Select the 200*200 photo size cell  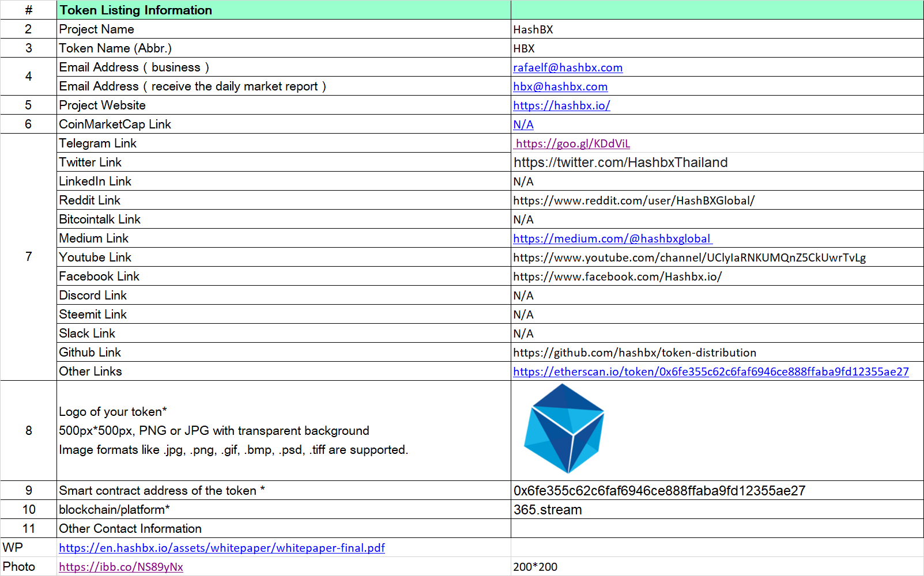pos(717,566)
